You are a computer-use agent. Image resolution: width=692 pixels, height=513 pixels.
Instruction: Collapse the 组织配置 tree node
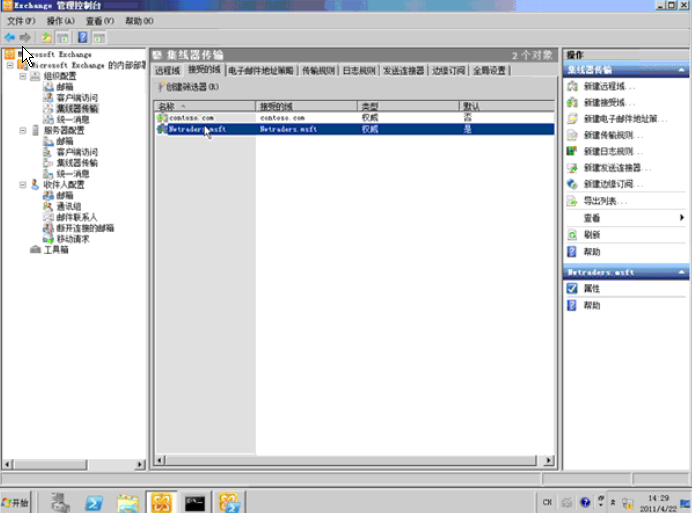click(23, 76)
